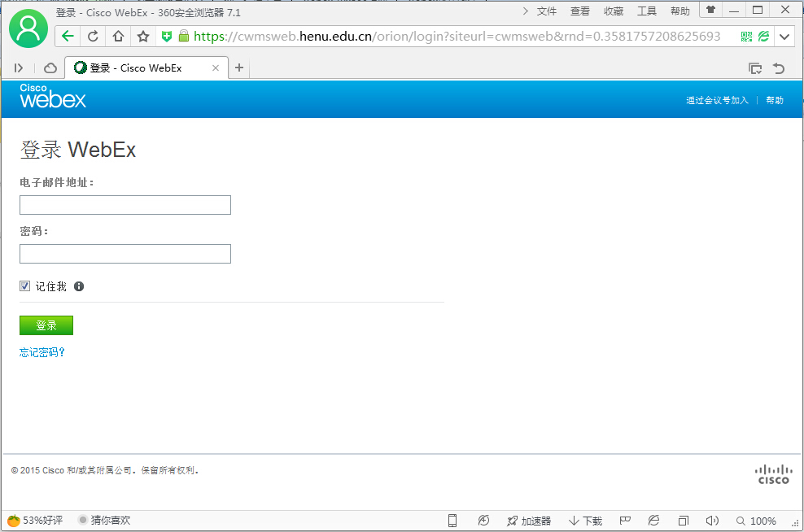This screenshot has width=804, height=532.
Task: Open 下载 downloads in status bar
Action: [585, 521]
